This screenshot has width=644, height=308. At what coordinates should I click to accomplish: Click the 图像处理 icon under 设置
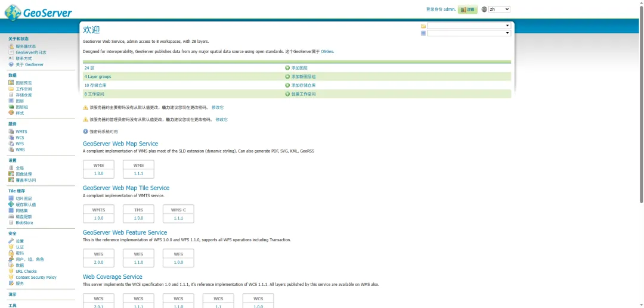click(11, 175)
